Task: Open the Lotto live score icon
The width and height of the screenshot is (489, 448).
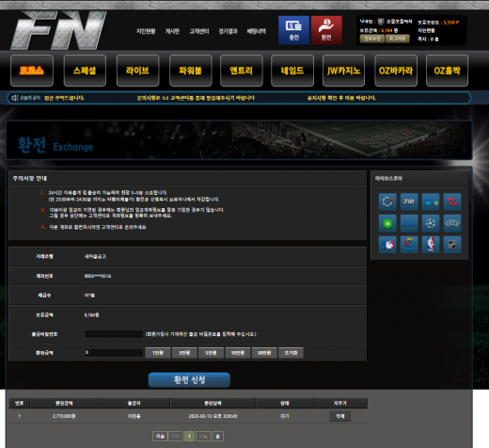Action: point(431,201)
